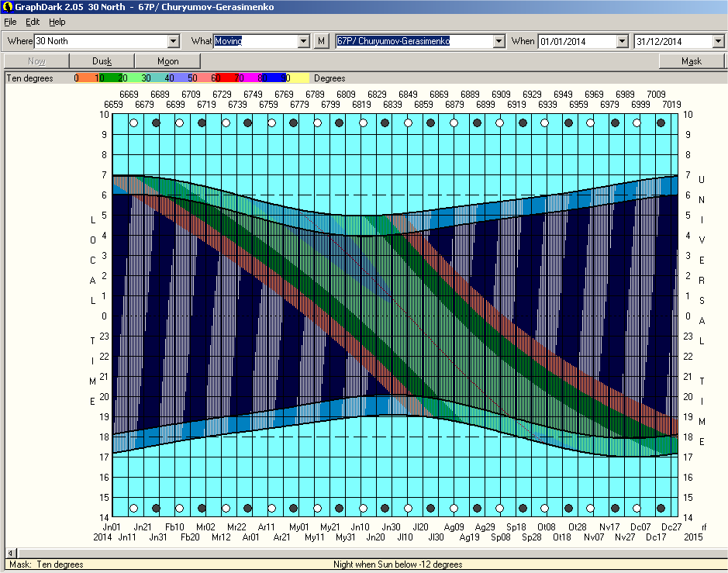Open the end date 31/12/2014 dropdown
The height and width of the screenshot is (573, 728).
click(718, 41)
